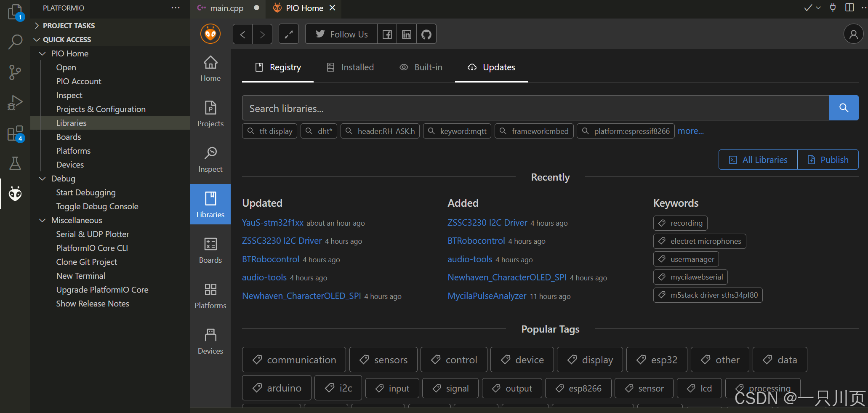Collapse the PIO Home tree group
Viewport: 868px width, 413px height.
coord(43,53)
